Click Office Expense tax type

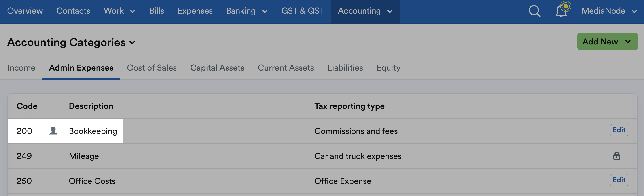click(343, 181)
